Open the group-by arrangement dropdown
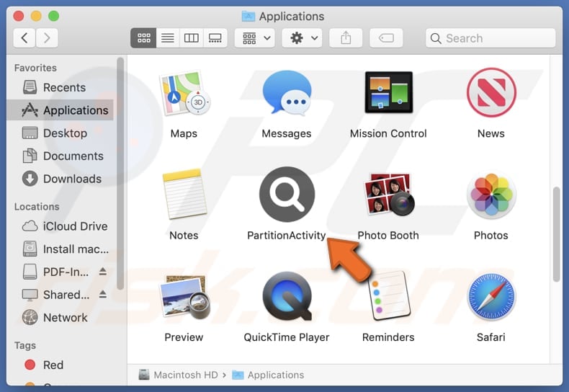 pyautogui.click(x=255, y=37)
